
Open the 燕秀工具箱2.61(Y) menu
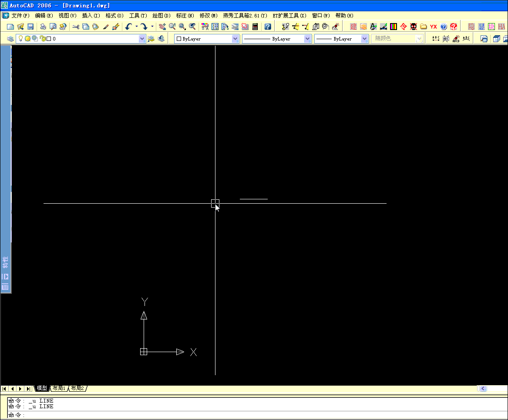pos(245,16)
